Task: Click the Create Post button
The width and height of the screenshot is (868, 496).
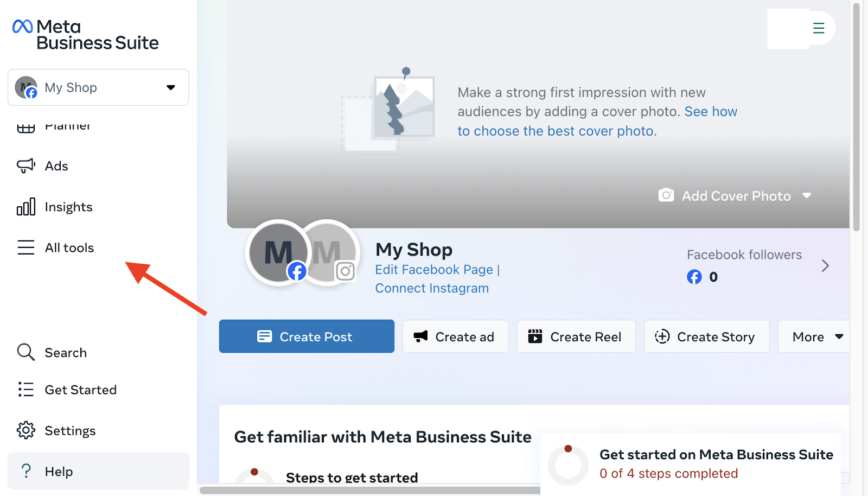Action: [307, 336]
